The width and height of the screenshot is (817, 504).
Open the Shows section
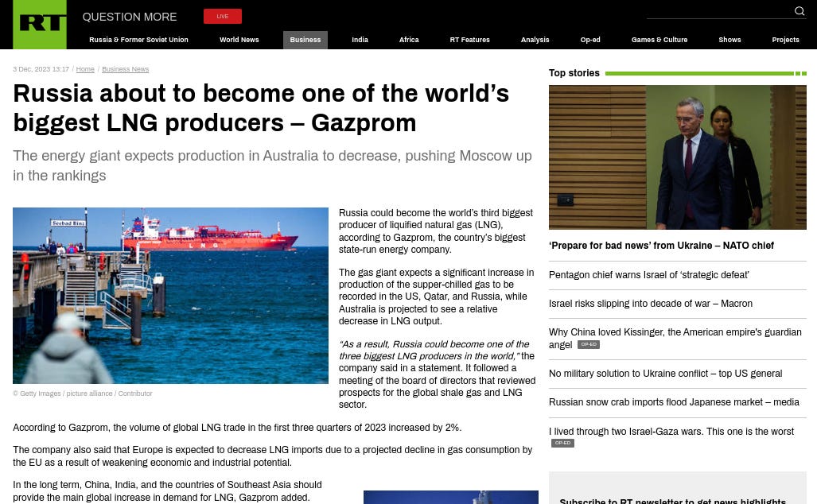(x=729, y=40)
